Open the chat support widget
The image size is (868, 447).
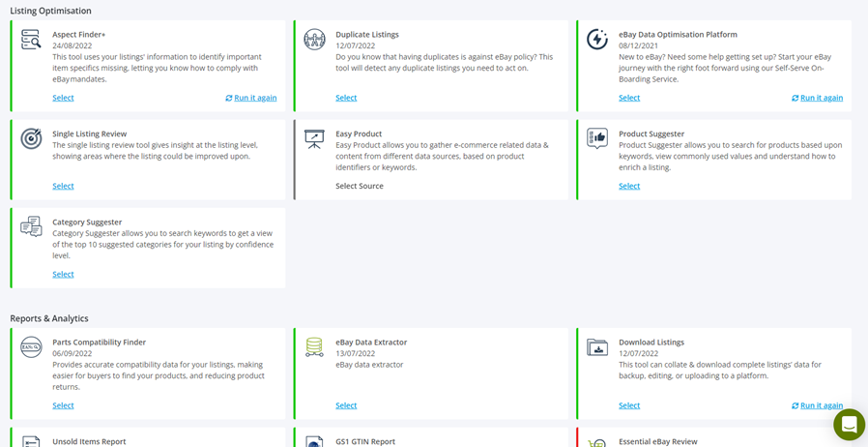pos(850,425)
